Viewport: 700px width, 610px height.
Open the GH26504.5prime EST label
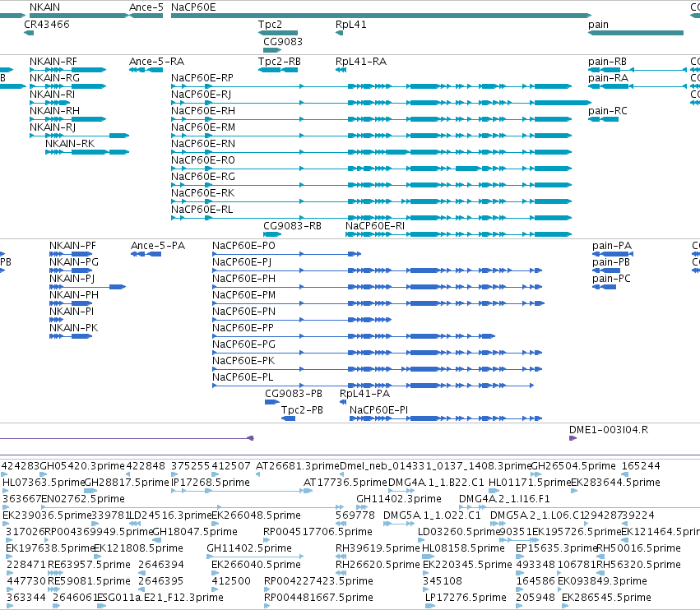tap(573, 466)
